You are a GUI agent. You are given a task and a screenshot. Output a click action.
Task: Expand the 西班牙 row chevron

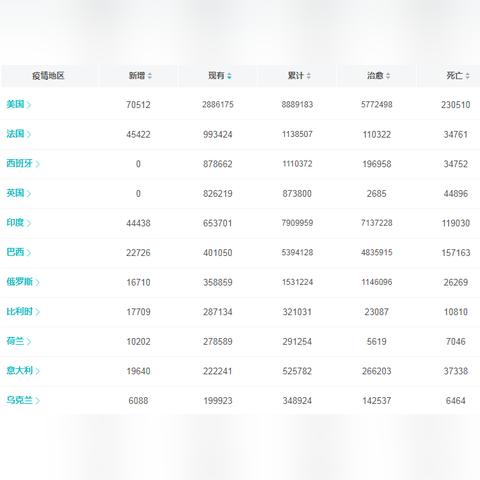(38, 164)
